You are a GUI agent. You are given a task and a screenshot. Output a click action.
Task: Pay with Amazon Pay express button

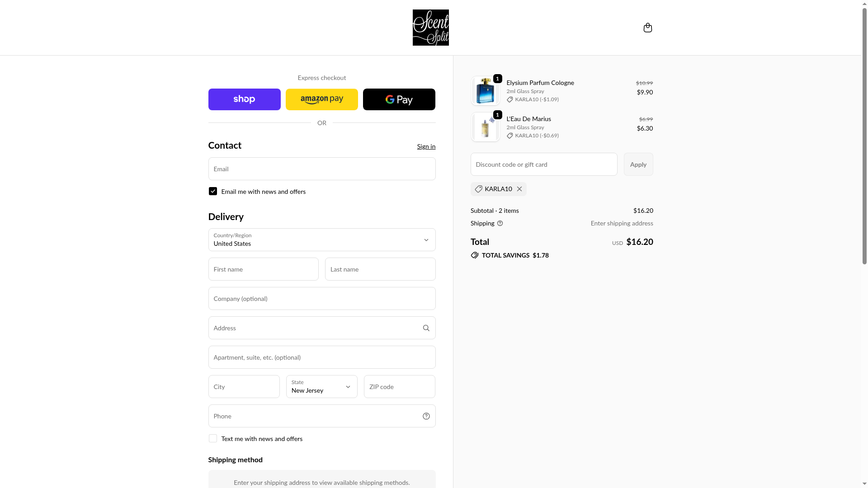coord(321,99)
